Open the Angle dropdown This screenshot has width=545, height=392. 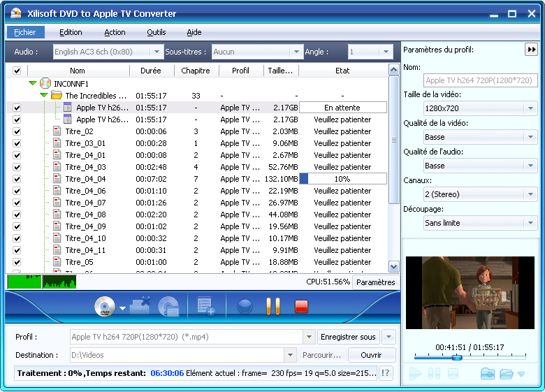pos(386,52)
